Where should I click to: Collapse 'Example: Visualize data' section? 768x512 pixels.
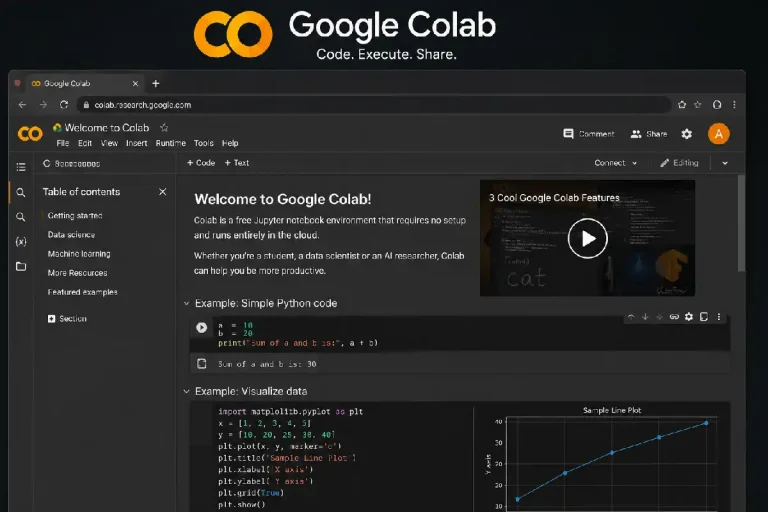[186, 391]
